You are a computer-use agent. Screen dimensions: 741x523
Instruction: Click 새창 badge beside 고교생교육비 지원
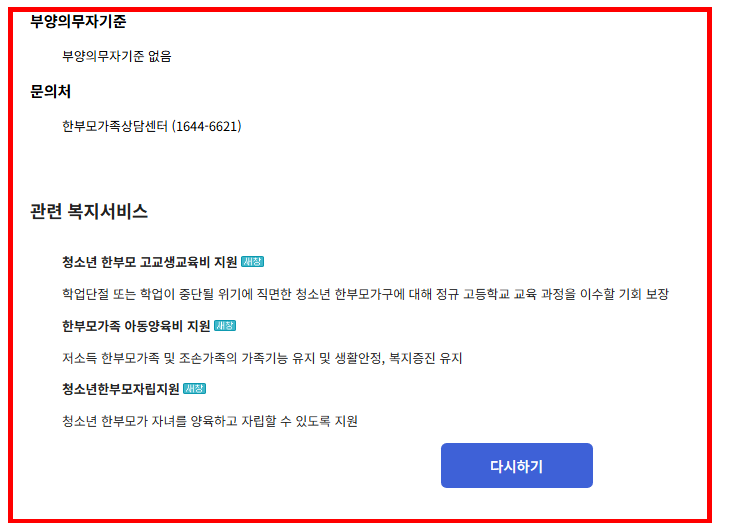click(252, 262)
